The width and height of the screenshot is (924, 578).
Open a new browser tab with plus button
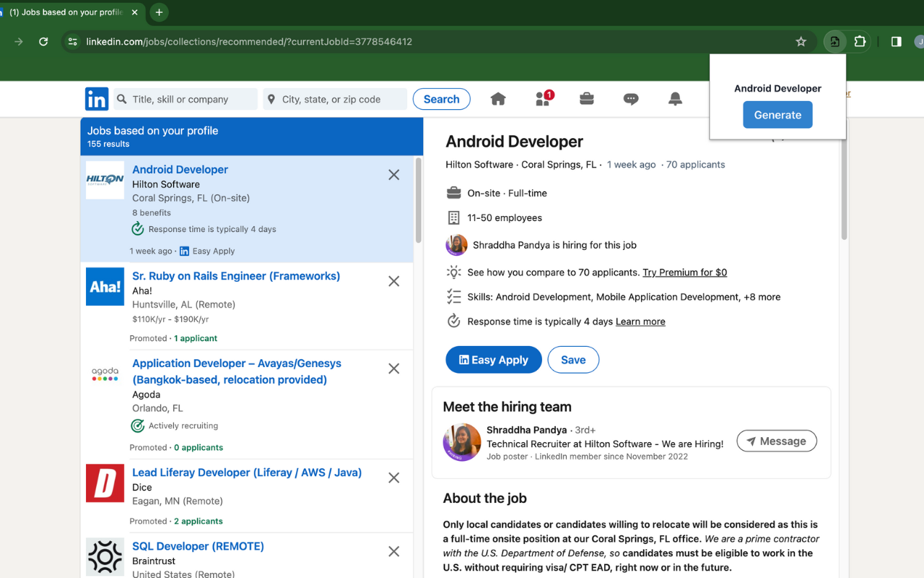point(158,12)
